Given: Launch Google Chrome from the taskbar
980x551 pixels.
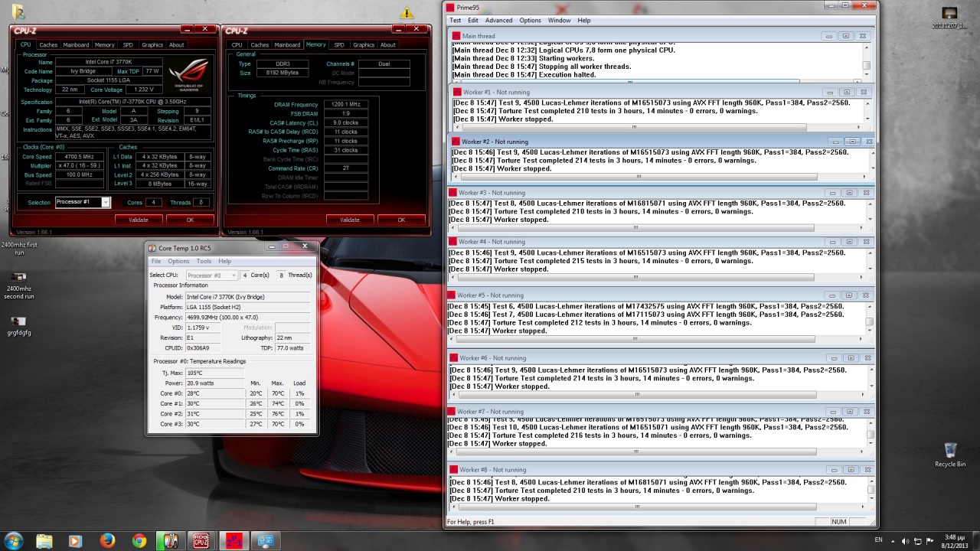Looking at the screenshot, I should coord(139,541).
